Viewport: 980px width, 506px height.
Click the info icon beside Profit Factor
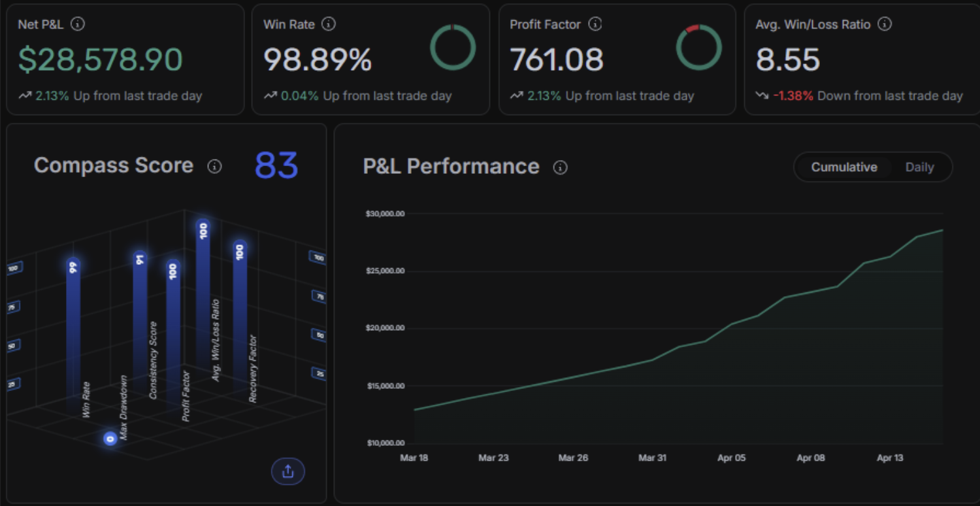click(595, 24)
